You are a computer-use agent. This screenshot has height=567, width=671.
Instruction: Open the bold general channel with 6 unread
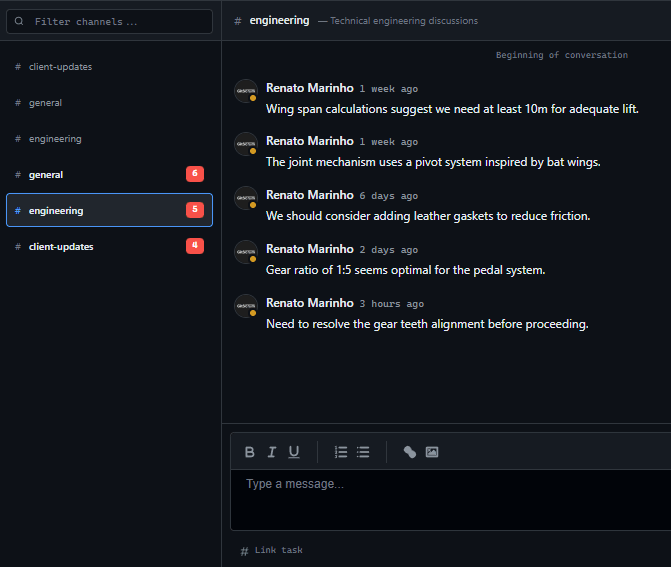[x=110, y=175]
